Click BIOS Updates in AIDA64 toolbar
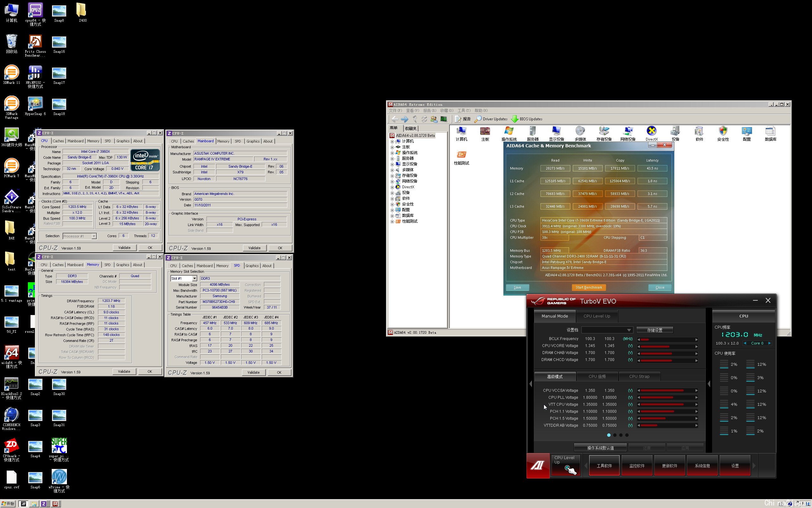Screen dimensions: 812x508 (x=527, y=119)
